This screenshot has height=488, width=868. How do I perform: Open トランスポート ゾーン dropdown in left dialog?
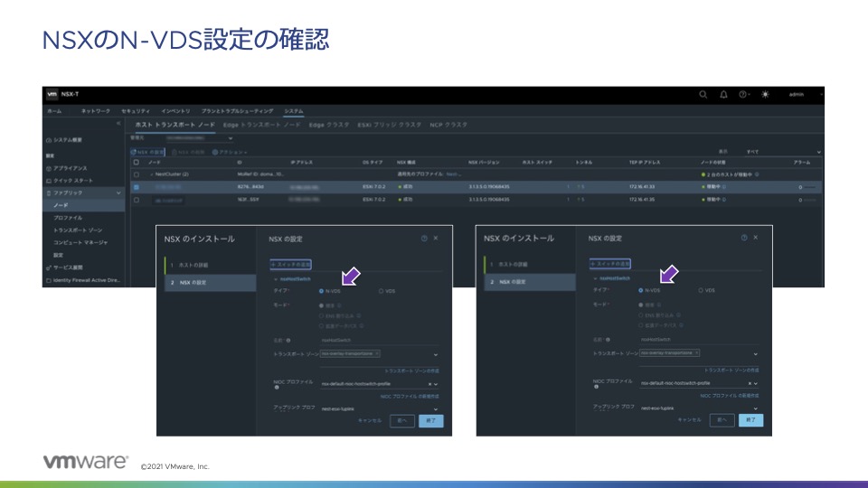point(436,354)
